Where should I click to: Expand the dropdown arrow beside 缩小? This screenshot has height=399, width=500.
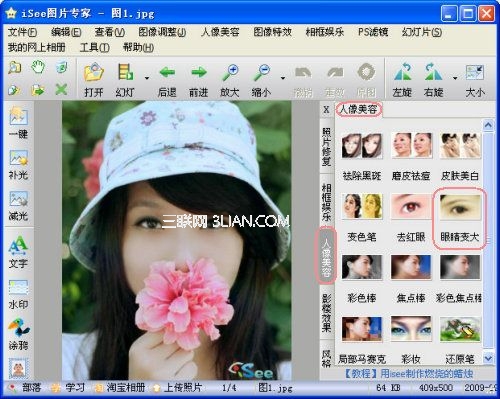tap(283, 78)
